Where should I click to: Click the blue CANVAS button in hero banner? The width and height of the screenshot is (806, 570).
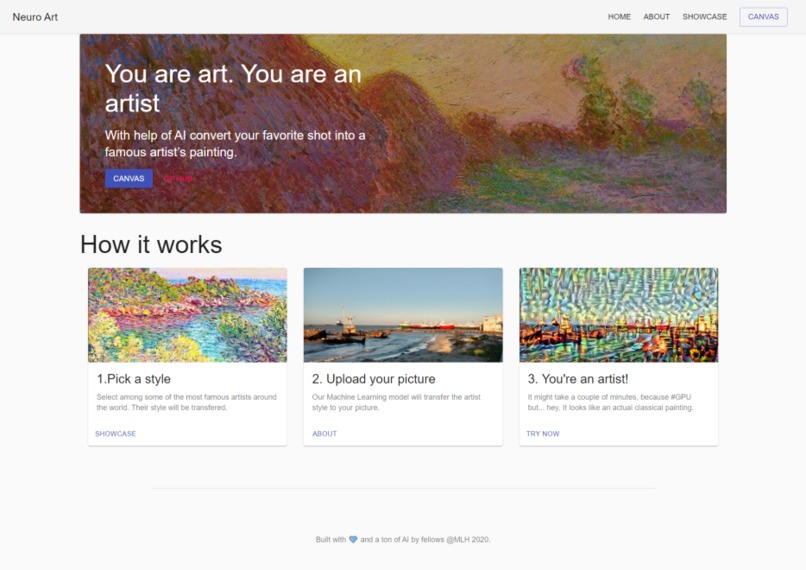point(129,178)
